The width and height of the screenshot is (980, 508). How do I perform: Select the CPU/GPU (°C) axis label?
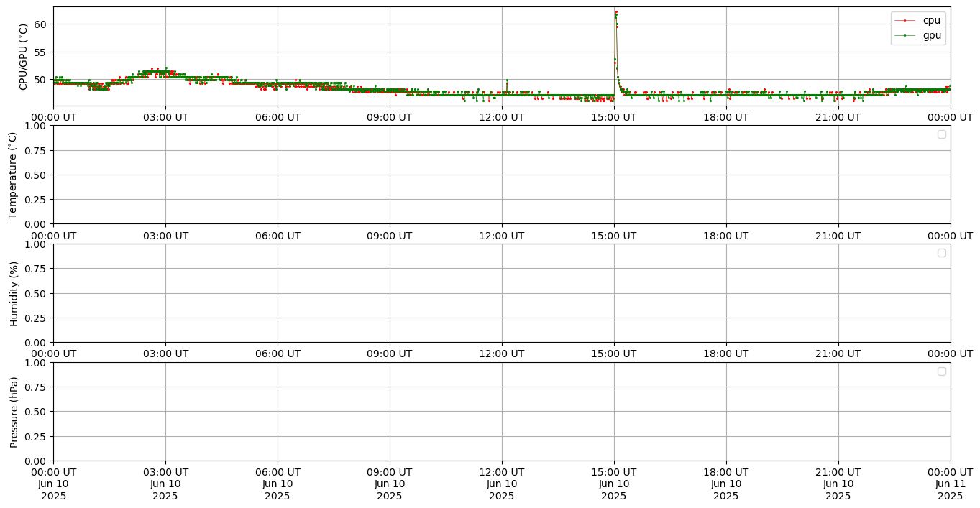[23, 57]
